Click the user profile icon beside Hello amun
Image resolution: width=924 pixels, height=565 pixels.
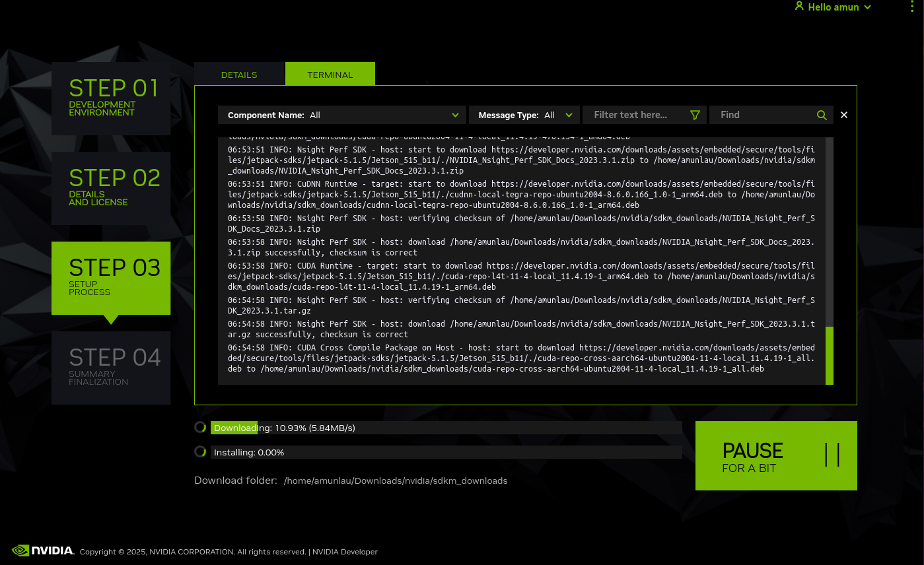coord(799,7)
